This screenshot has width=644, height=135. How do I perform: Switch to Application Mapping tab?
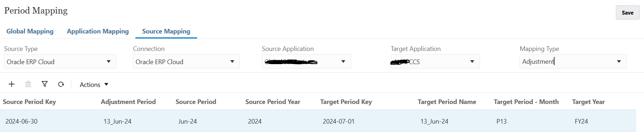click(98, 31)
